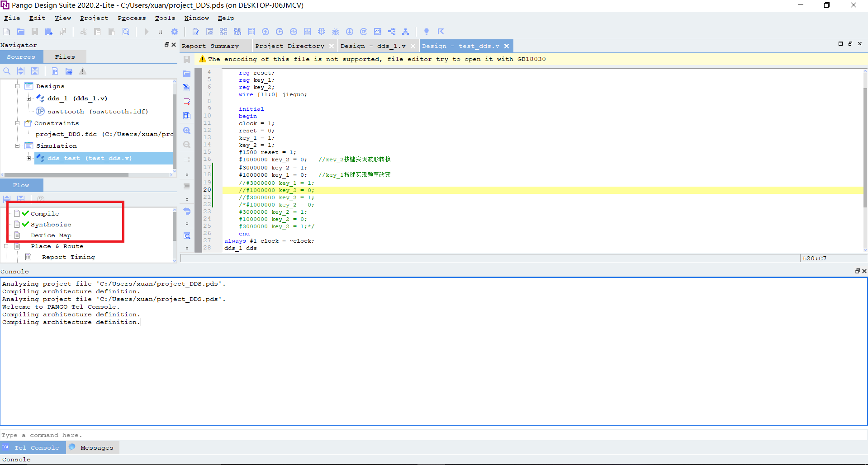Viewport: 868px width, 465px height.
Task: Click the Tcl command input field
Action: click(x=181, y=435)
